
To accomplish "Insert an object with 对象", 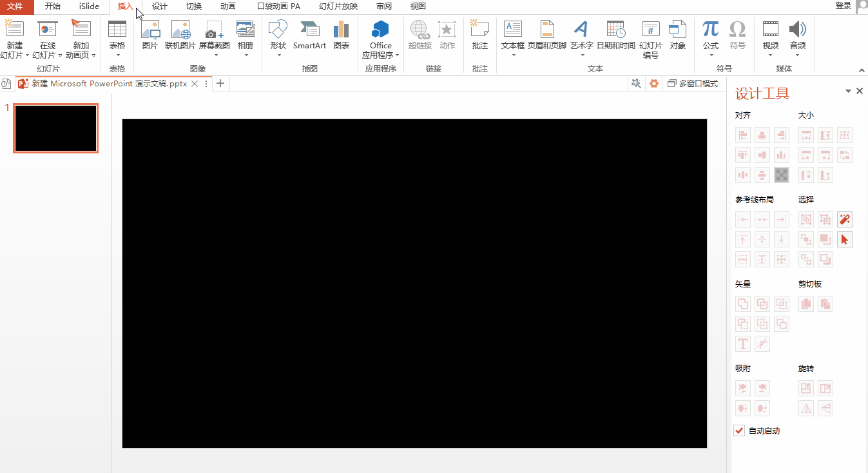I will tap(678, 35).
